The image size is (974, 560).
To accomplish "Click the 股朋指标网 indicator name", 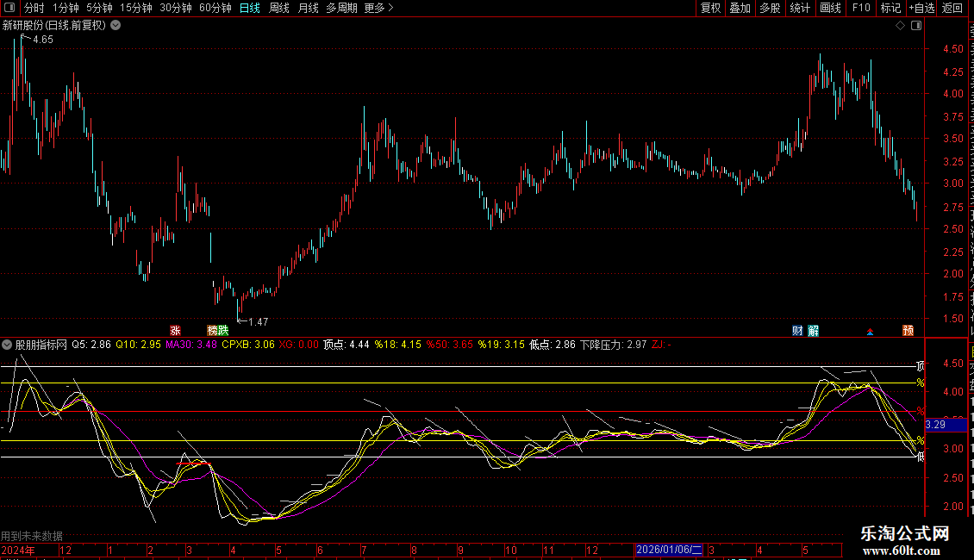I will 41,345.
